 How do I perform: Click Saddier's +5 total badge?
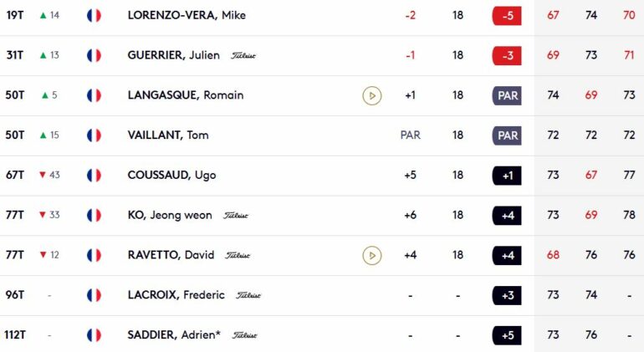pos(507,335)
